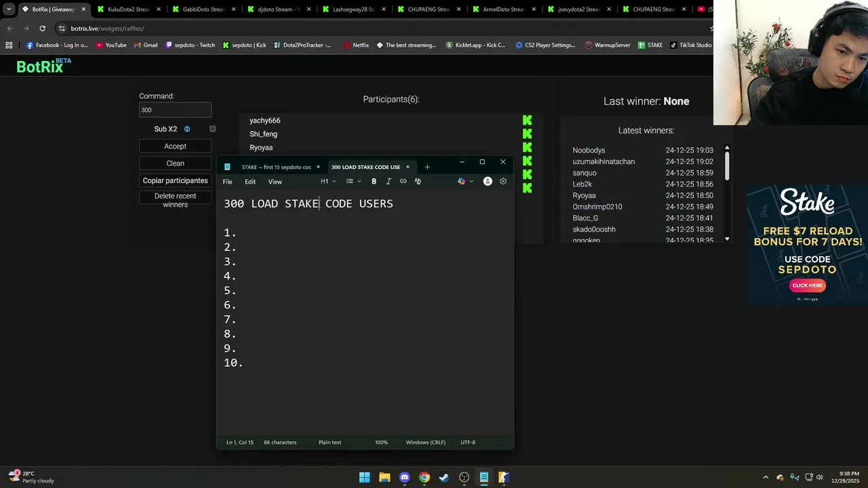Select winner Noobodys in Latest winners

pos(589,150)
